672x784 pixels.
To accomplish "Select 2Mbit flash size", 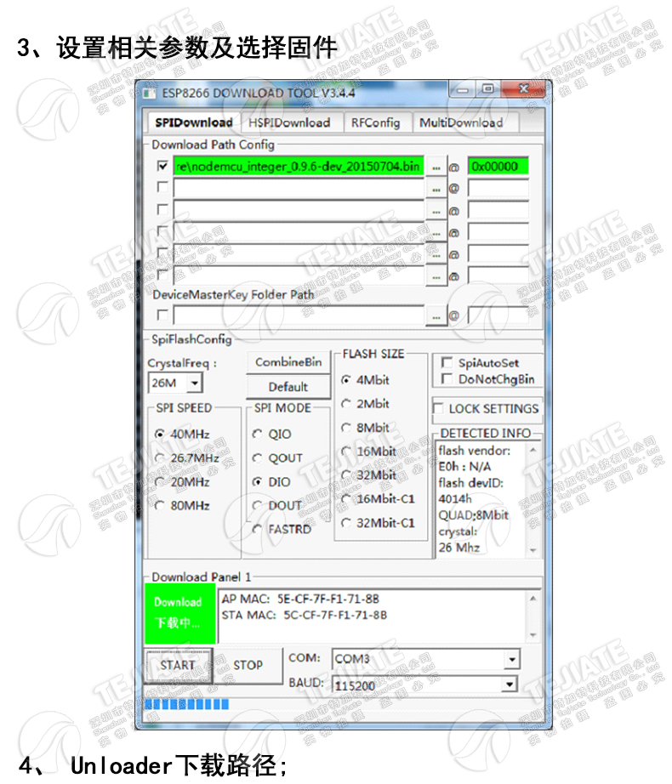I will pos(365,404).
